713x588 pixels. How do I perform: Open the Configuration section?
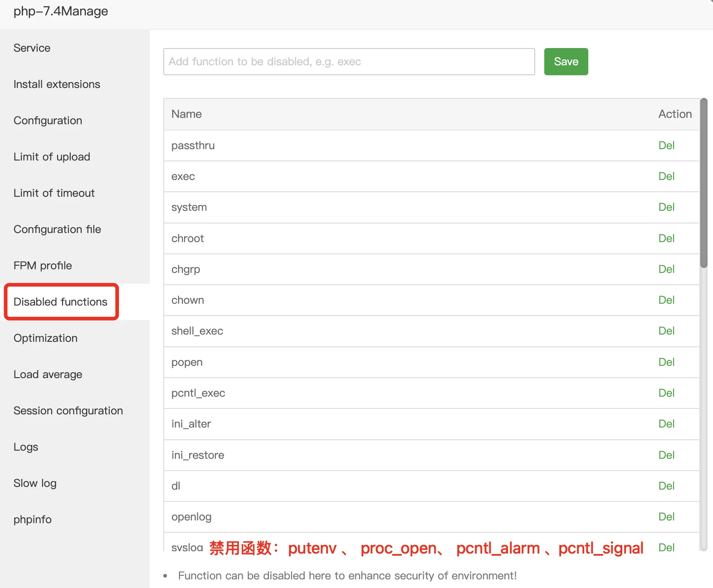click(48, 121)
